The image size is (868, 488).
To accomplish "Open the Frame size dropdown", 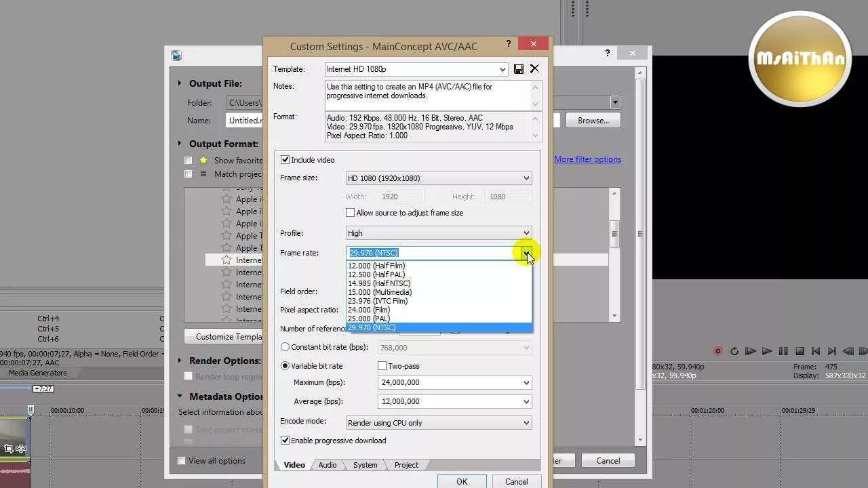I will tap(526, 178).
